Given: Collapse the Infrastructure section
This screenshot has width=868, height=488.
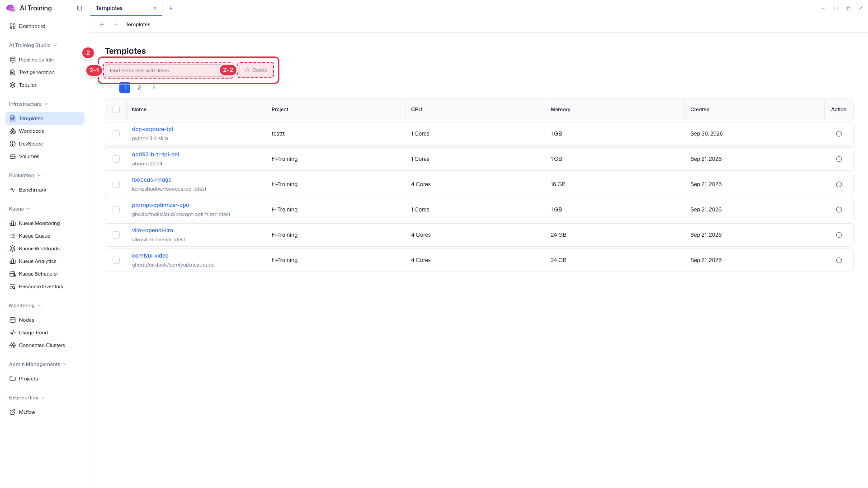Looking at the screenshot, I should [x=28, y=104].
